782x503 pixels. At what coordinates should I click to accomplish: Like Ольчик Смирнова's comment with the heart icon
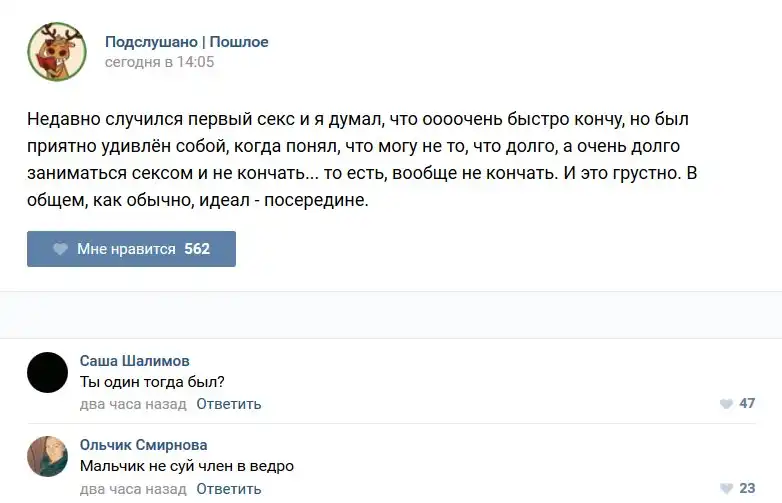pos(726,489)
